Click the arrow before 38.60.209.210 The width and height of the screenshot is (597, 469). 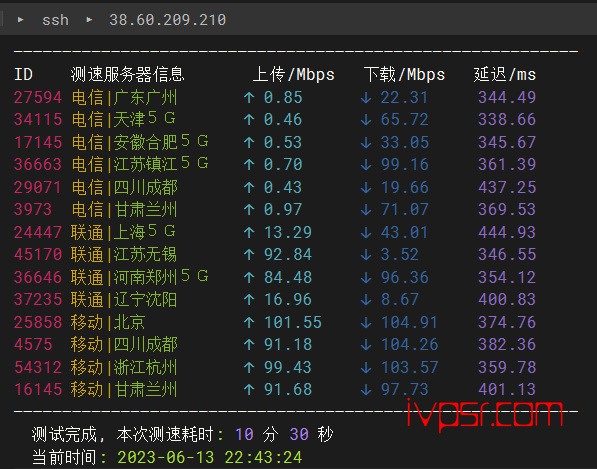89,19
